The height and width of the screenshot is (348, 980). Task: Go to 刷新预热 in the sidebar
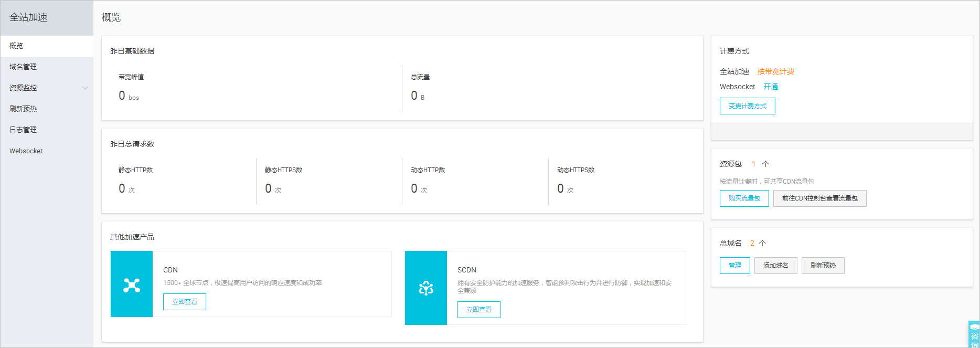[47, 109]
